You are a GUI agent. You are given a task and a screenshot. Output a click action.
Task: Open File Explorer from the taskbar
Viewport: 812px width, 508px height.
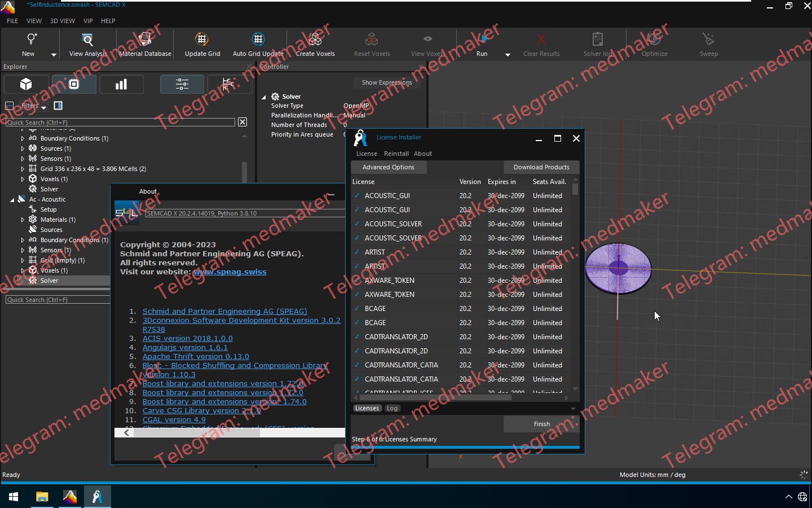pos(42,497)
